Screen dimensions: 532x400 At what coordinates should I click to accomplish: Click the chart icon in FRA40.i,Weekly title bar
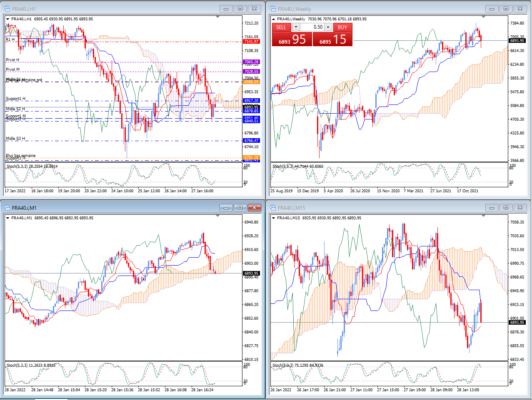pyautogui.click(x=273, y=9)
